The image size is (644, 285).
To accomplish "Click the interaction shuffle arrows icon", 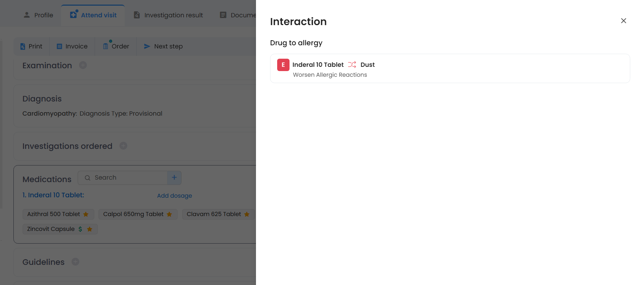I will (352, 65).
